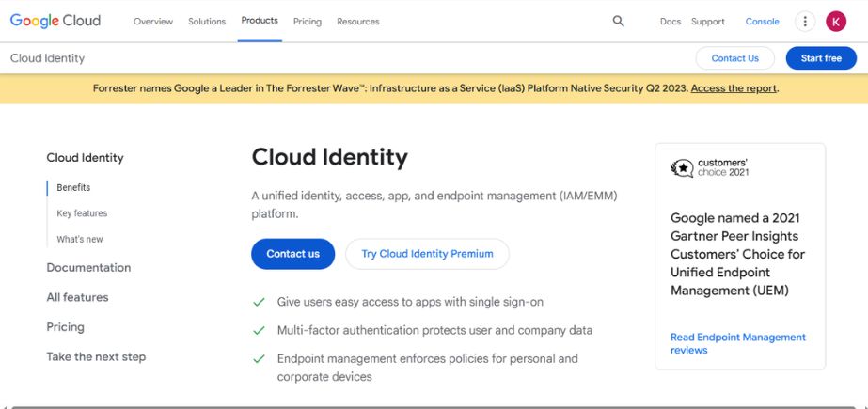Viewport: 868px width, 409px height.
Task: Jump to Benefits section in sidebar
Action: click(73, 188)
